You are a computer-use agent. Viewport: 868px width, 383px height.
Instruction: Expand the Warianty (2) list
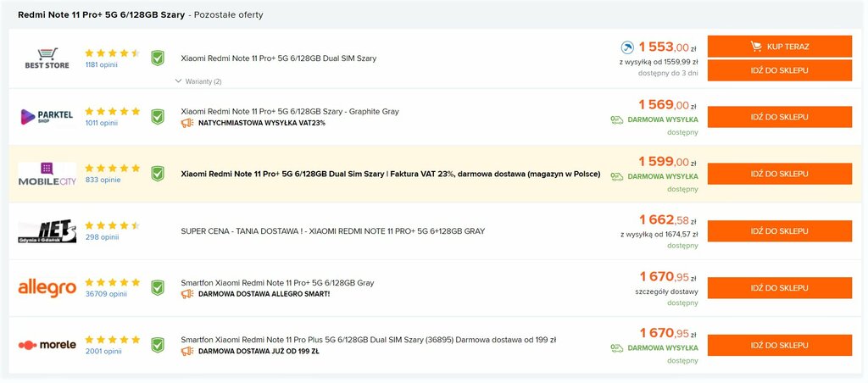(x=198, y=81)
